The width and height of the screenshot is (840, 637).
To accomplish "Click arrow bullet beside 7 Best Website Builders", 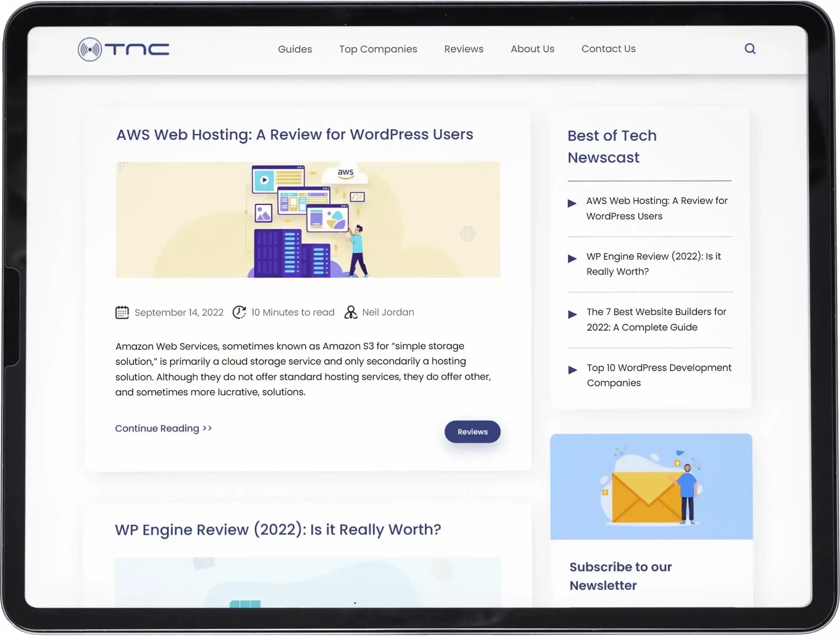I will coord(572,315).
